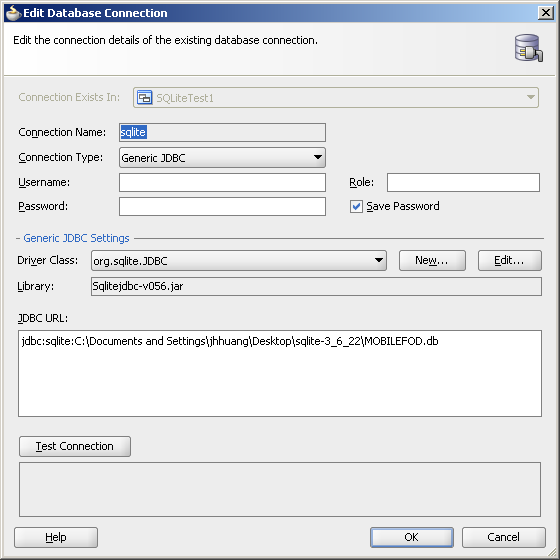The image size is (560, 560).
Task: Click the Edit... driver button
Action: point(510,260)
